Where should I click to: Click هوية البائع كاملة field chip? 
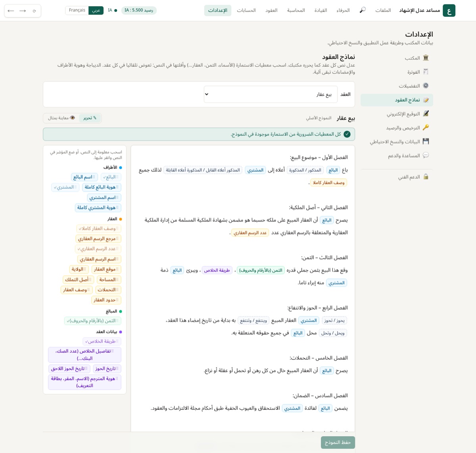click(102, 187)
